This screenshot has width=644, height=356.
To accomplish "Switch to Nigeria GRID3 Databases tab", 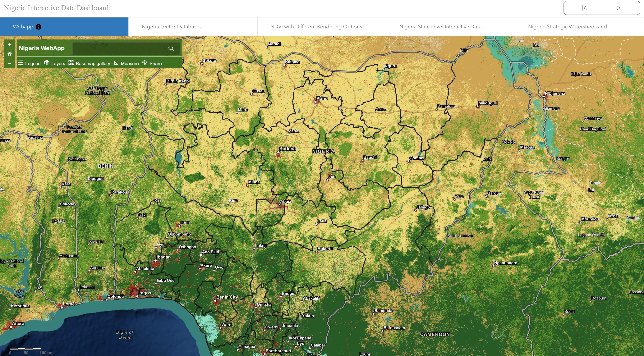I will [x=172, y=27].
